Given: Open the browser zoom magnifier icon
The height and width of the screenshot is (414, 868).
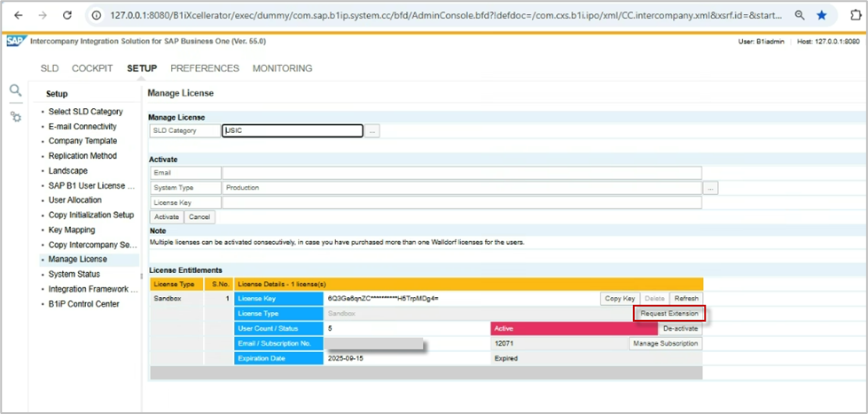Looking at the screenshot, I should (x=800, y=15).
